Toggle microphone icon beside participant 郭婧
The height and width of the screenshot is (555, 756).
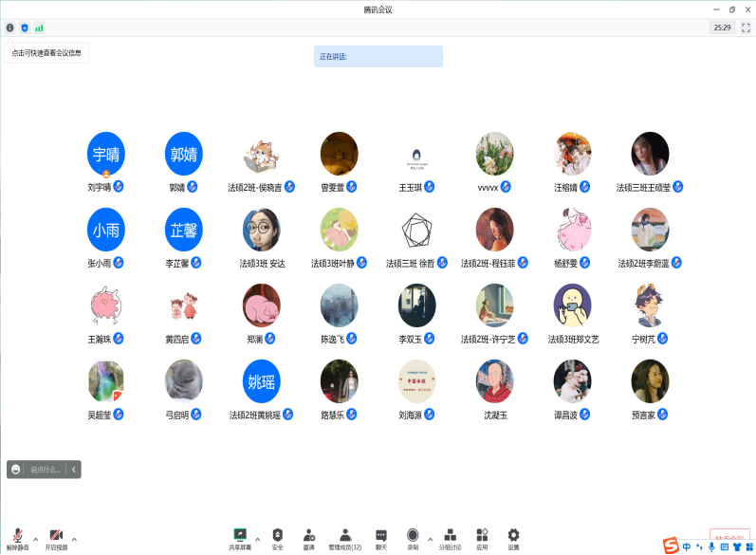[x=193, y=187]
